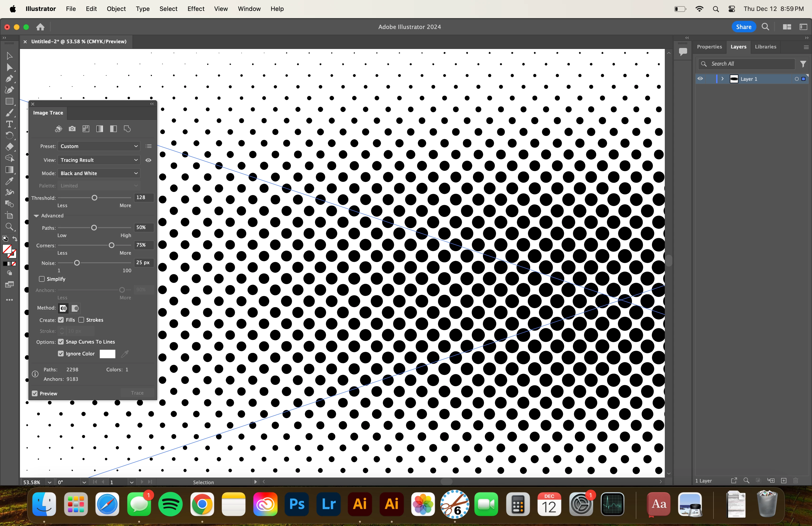Click the High Color camera preset icon
The image size is (812, 526).
pos(72,129)
